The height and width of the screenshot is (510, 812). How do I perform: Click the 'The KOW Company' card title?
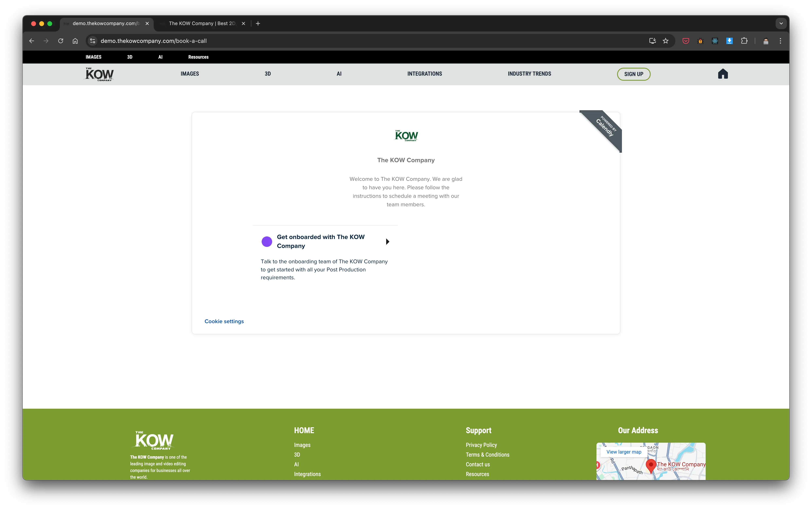406,160
